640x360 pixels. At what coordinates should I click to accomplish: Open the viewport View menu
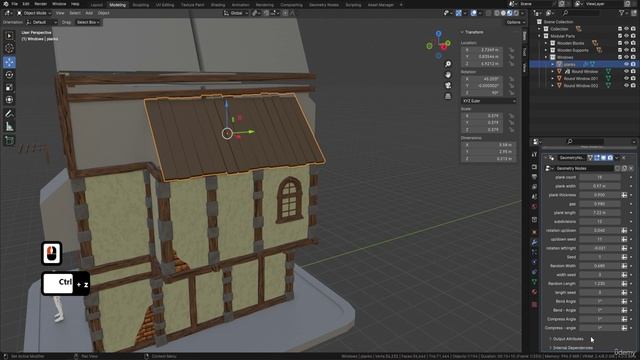(x=60, y=13)
